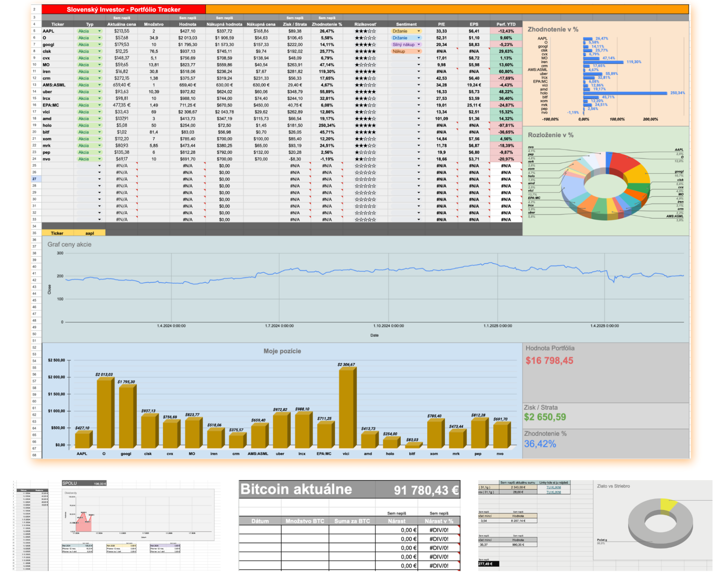Click the Bitcoin aktuálne price 91 780,43 €
This screenshot has height=582, width=728.
coord(426,490)
